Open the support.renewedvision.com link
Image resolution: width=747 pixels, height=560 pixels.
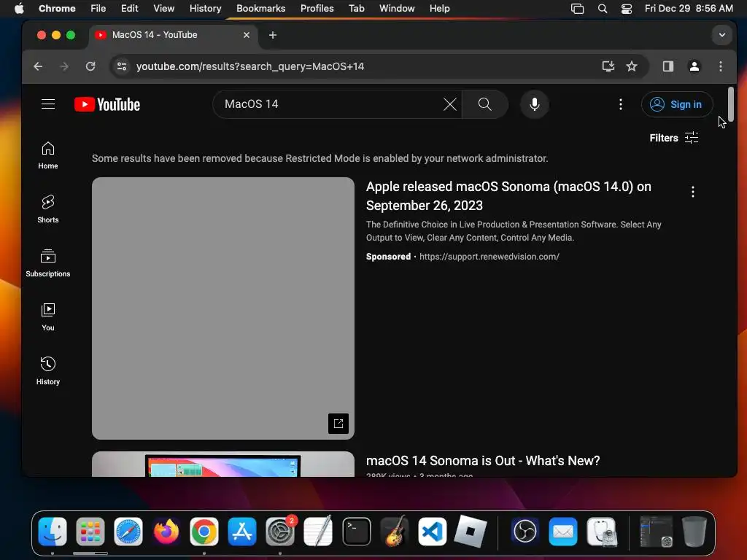489,257
